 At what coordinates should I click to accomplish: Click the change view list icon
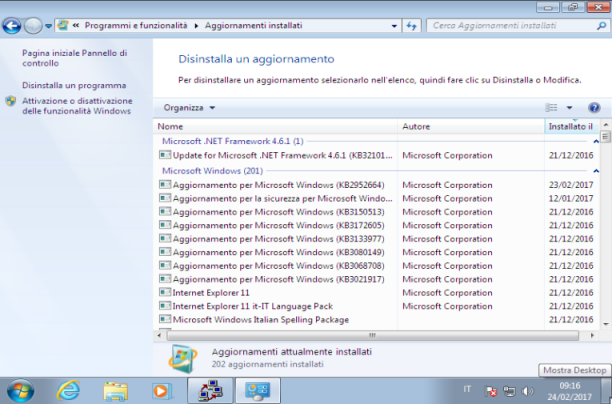tap(551, 107)
